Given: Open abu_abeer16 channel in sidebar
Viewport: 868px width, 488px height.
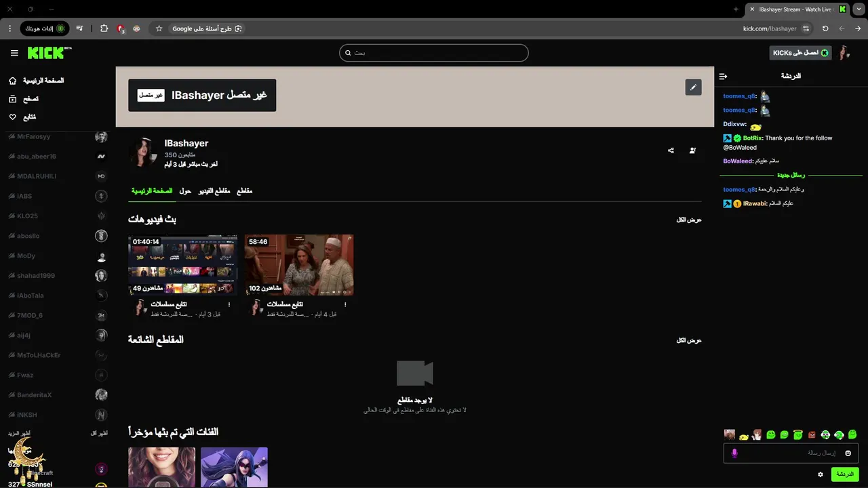Looking at the screenshot, I should pyautogui.click(x=58, y=157).
